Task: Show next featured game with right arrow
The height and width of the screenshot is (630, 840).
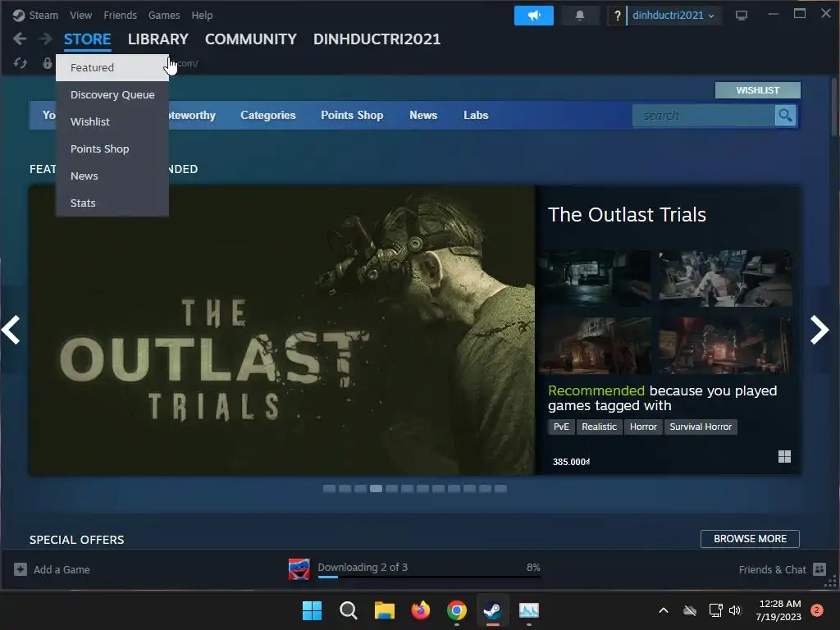Action: point(819,330)
